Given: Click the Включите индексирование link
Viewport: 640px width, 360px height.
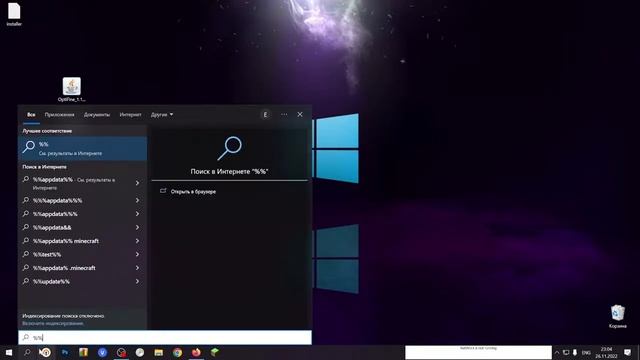Looking at the screenshot, I should [53, 323].
